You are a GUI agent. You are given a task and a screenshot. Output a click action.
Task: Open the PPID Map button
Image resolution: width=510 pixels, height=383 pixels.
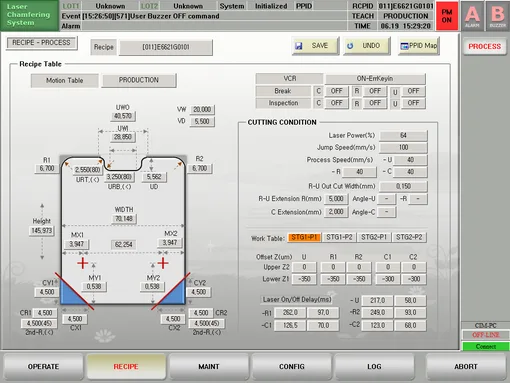tap(419, 46)
